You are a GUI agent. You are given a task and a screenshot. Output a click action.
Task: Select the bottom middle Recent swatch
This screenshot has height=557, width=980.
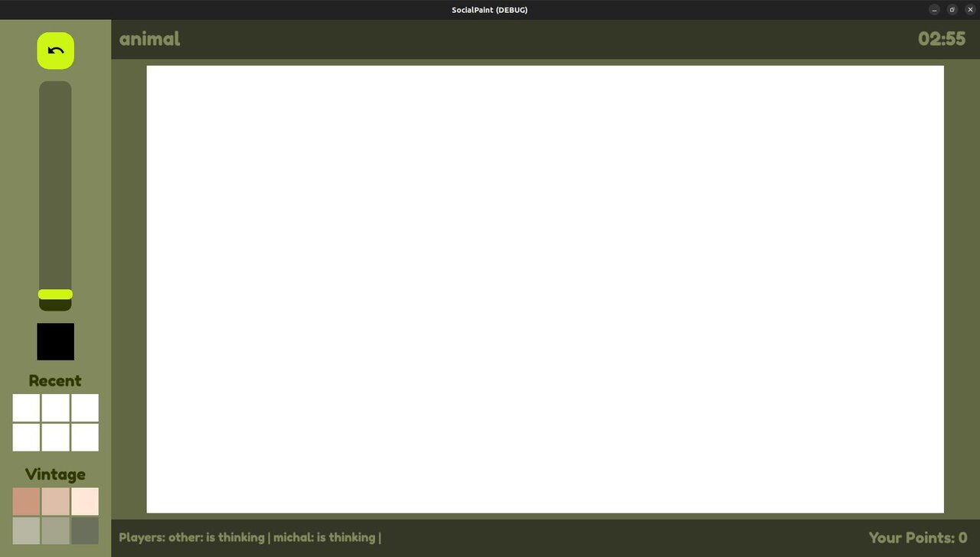(56, 438)
